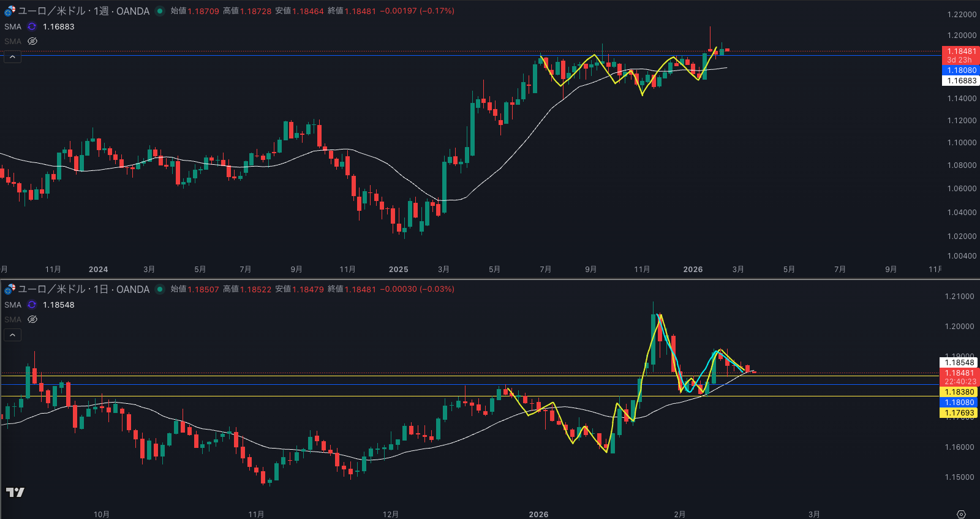
Task: Click blue 1.18080 price label on weekly axis
Action: (x=960, y=70)
